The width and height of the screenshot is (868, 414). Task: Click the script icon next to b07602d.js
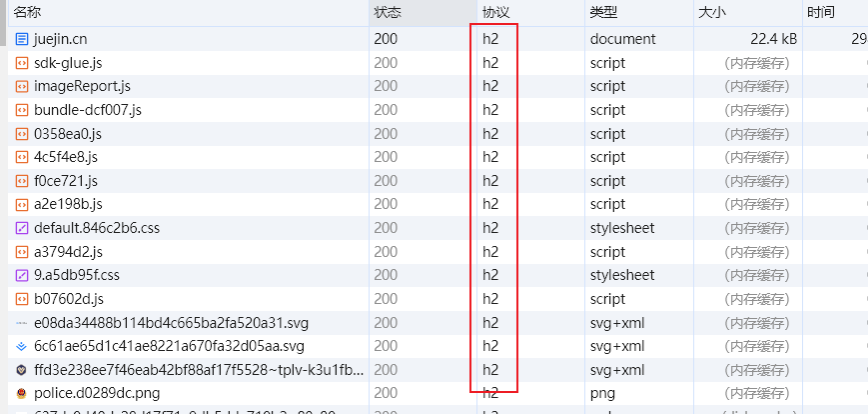tap(21, 299)
